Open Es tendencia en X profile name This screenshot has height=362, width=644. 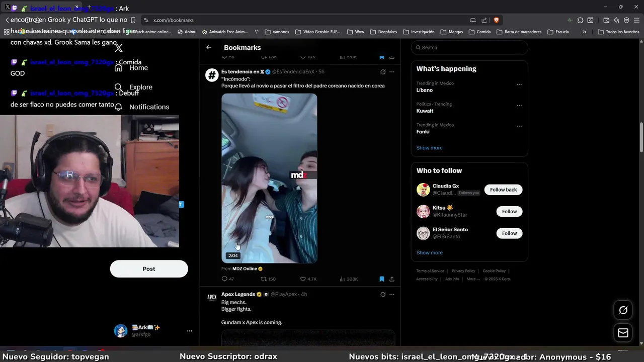(243, 72)
